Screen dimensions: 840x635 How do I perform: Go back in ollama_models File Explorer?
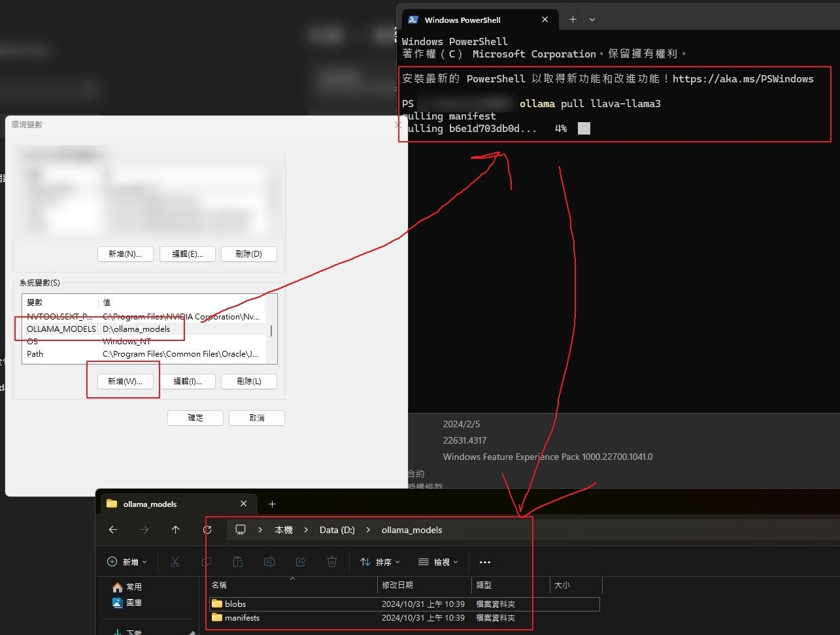(x=113, y=530)
